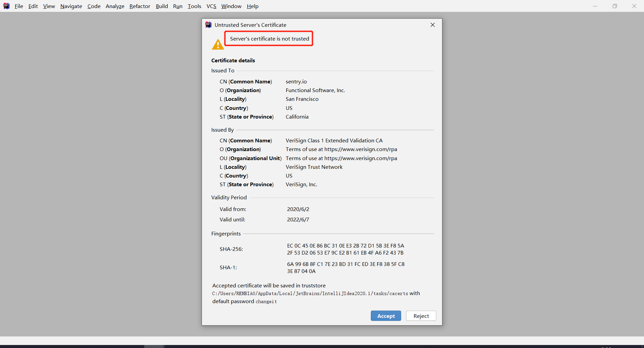Click the Organizational Unit terms-of-use value
644x348 pixels.
(341, 158)
